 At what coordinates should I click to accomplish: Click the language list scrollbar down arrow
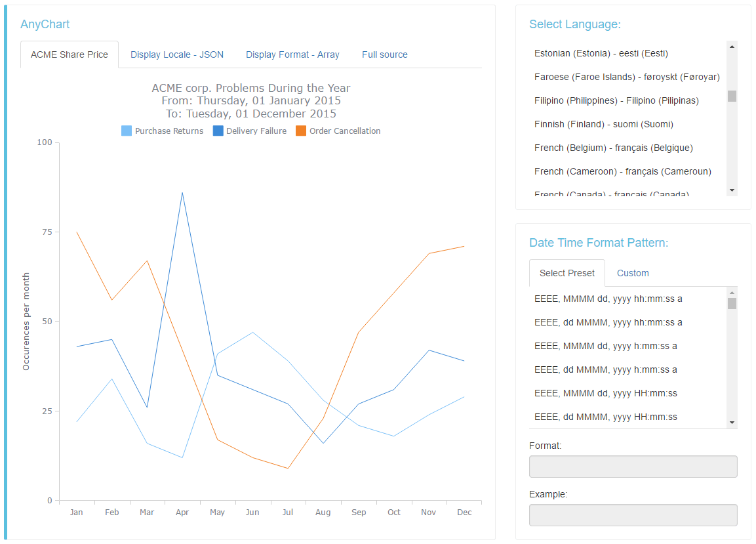pyautogui.click(x=732, y=192)
